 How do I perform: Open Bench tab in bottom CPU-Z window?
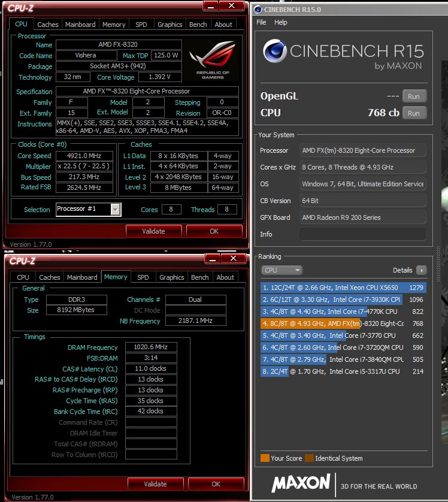tap(199, 277)
